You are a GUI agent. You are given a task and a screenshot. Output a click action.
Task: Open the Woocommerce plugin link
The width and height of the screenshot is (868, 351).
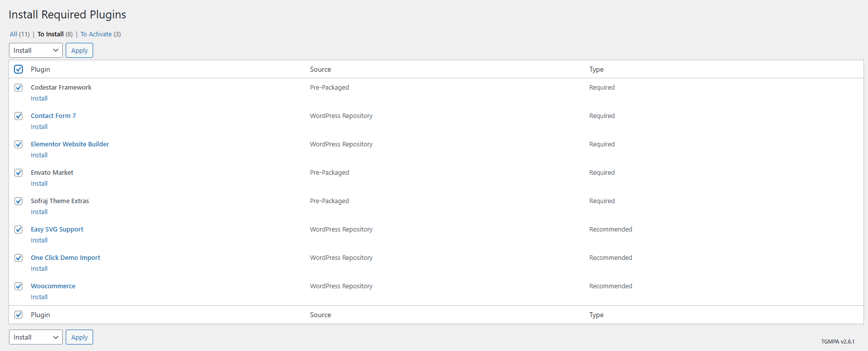(x=53, y=286)
